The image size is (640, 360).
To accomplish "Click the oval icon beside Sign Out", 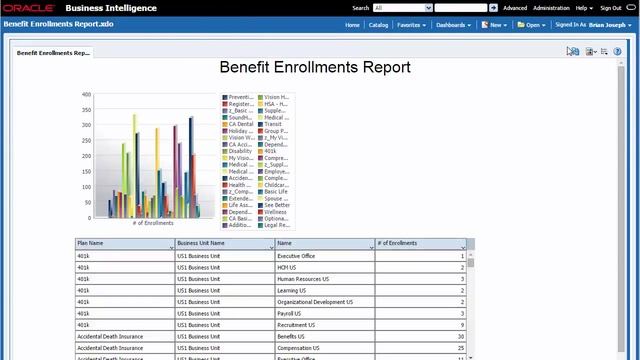I will [631, 7].
